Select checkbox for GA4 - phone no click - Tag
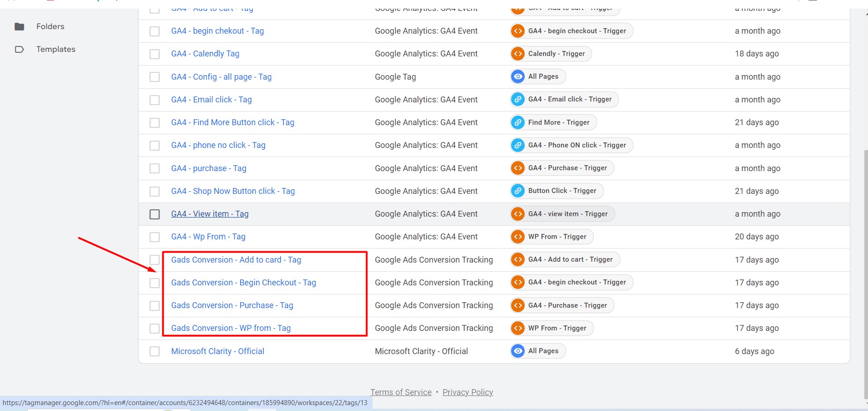Image resolution: width=868 pixels, height=411 pixels. (x=155, y=145)
